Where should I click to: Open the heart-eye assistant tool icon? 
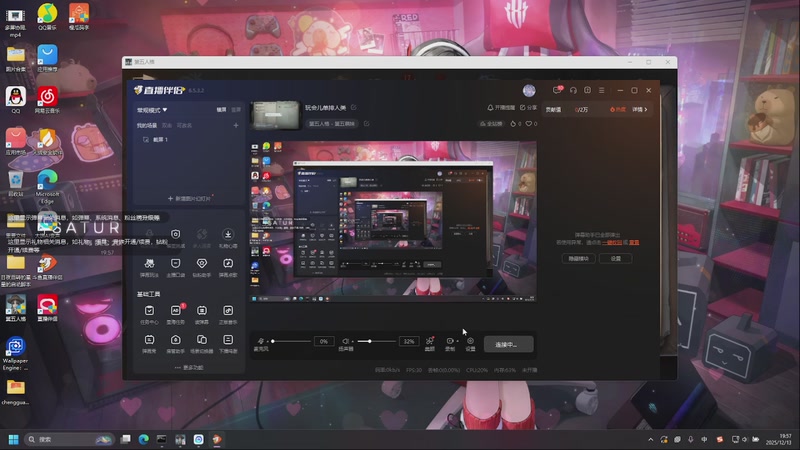pyautogui.click(x=202, y=263)
